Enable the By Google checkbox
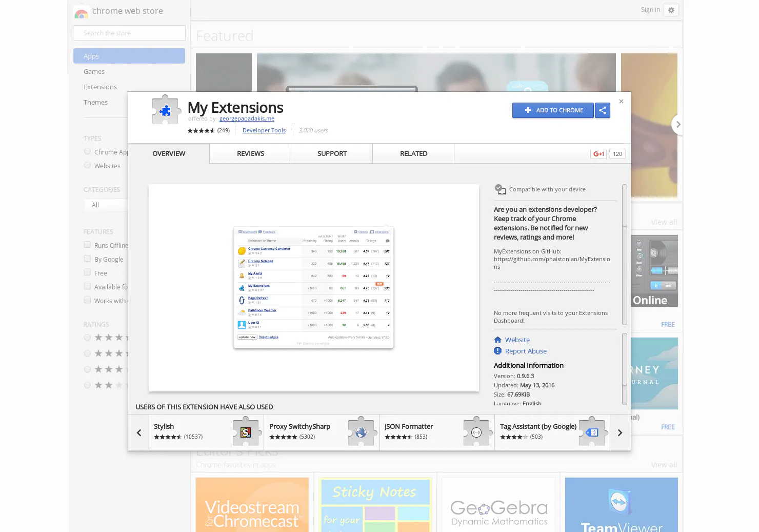The width and height of the screenshot is (759, 532). (87, 259)
